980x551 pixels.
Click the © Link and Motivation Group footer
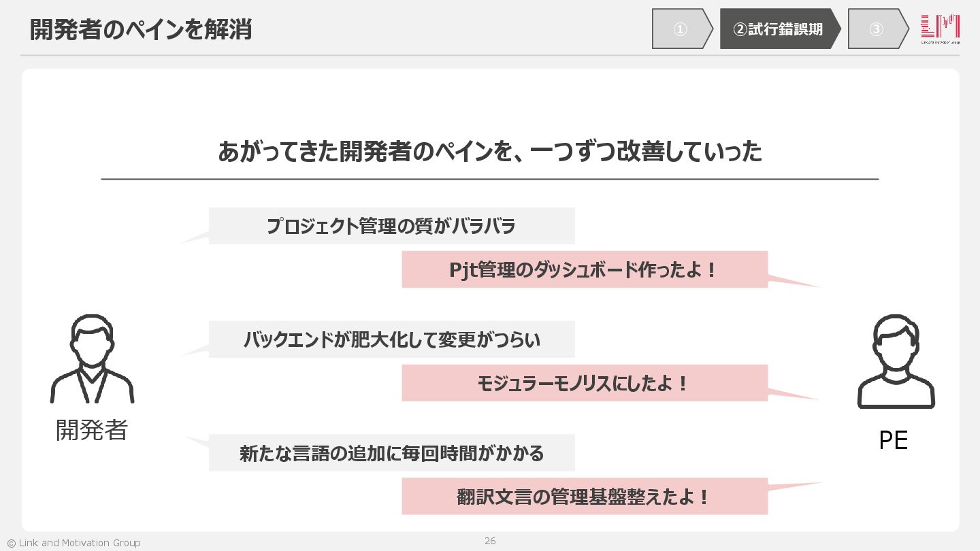[73, 543]
